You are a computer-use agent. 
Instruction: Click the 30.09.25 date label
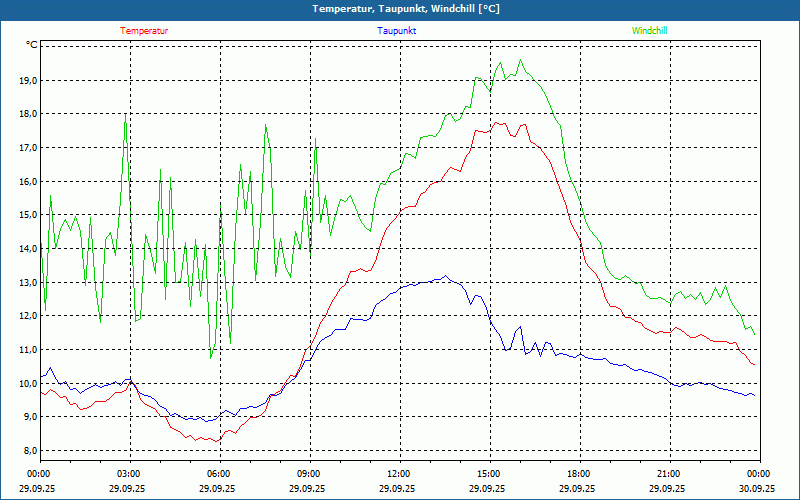coord(757,489)
